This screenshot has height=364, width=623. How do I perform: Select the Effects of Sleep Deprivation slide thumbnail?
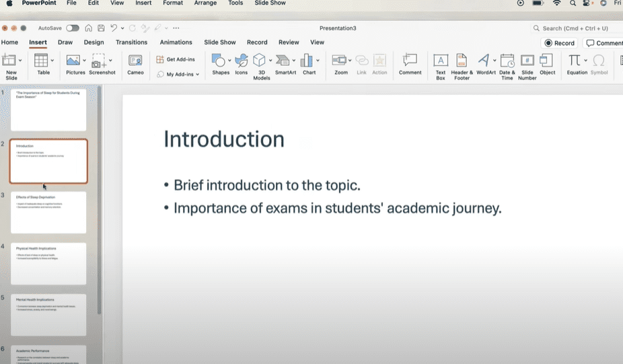(48, 213)
